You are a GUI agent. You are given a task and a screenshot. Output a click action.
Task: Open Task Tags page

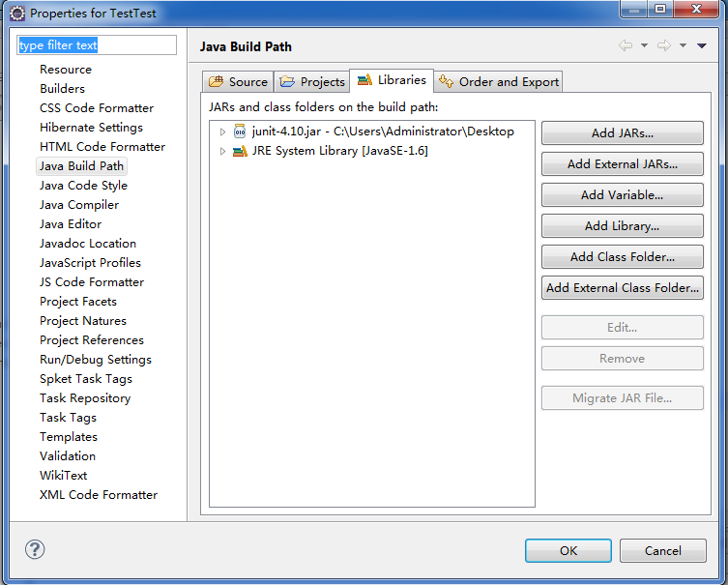pyautogui.click(x=69, y=418)
